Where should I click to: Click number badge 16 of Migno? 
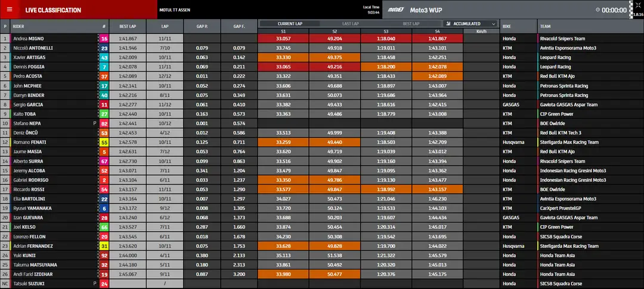pyautogui.click(x=104, y=39)
